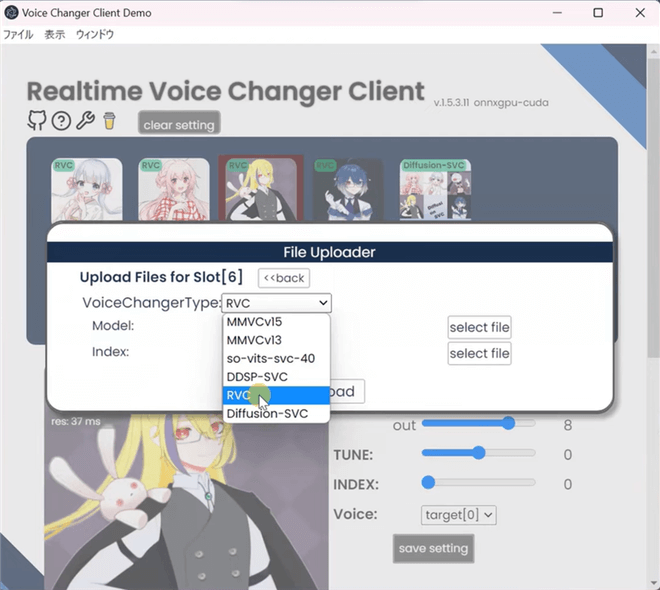
Task: Select the first RVC model thumbnail with blue-haired girl
Action: 87,189
